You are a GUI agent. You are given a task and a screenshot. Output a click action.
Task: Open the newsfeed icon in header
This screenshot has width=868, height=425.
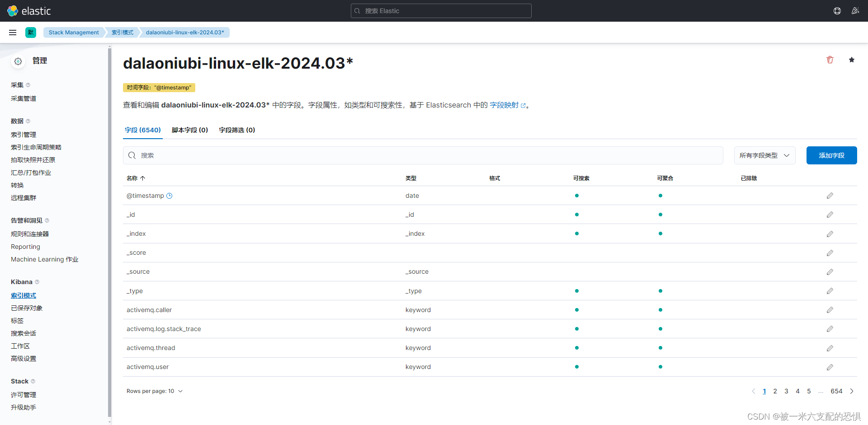(x=855, y=11)
